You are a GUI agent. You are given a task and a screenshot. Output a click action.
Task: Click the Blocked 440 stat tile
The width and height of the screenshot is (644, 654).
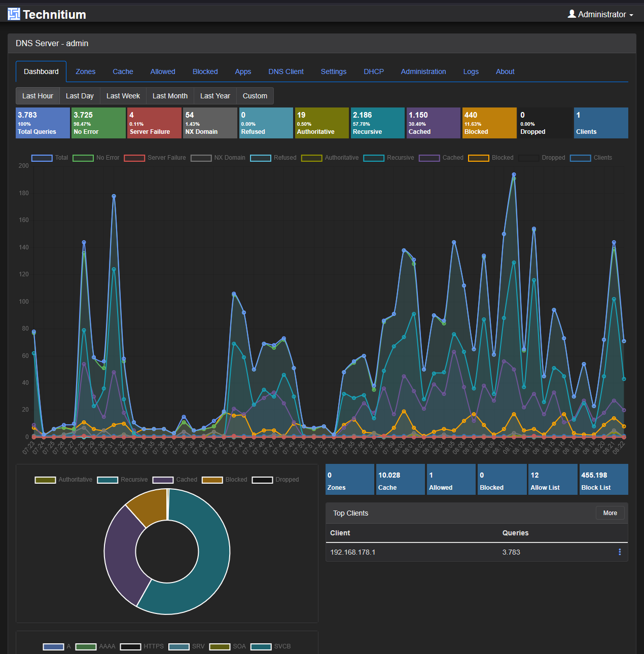489,123
